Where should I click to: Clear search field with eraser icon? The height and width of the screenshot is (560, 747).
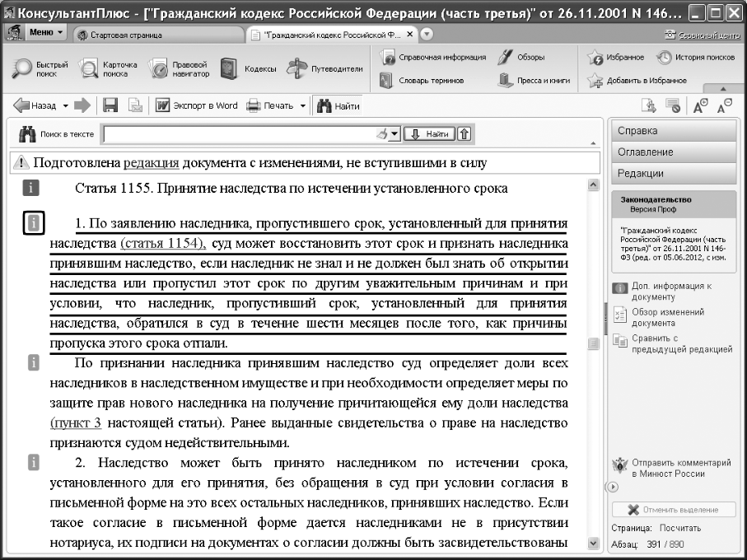[x=382, y=134]
